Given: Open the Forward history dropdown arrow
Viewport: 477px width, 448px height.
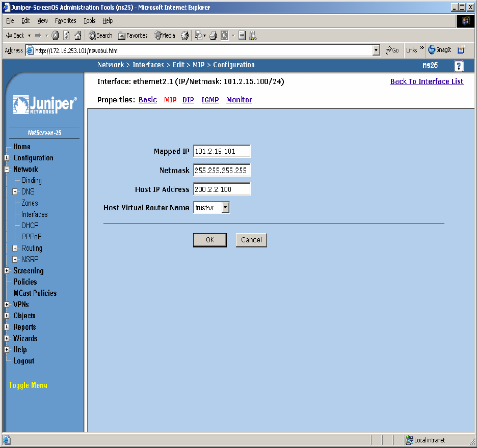Looking at the screenshot, I should click(x=46, y=36).
